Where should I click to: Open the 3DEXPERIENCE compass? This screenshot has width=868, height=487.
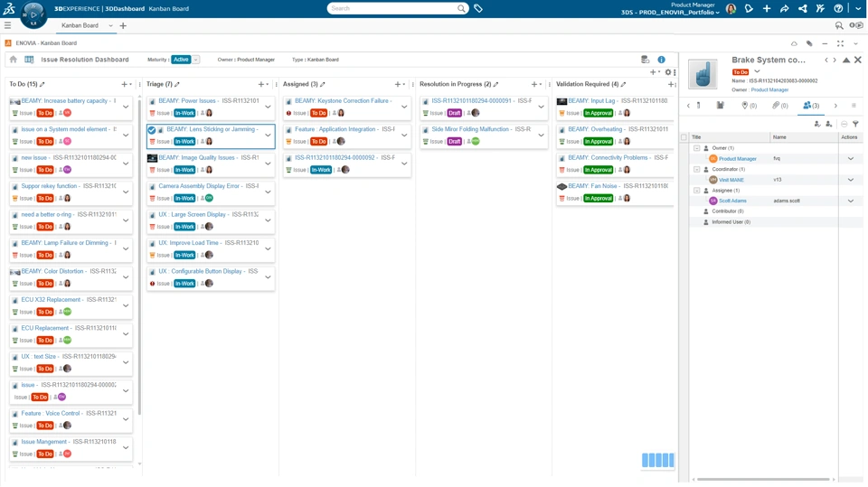[33, 15]
